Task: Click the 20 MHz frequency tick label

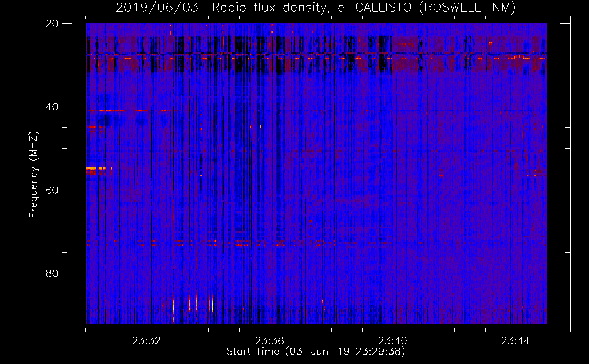Action: (x=52, y=24)
